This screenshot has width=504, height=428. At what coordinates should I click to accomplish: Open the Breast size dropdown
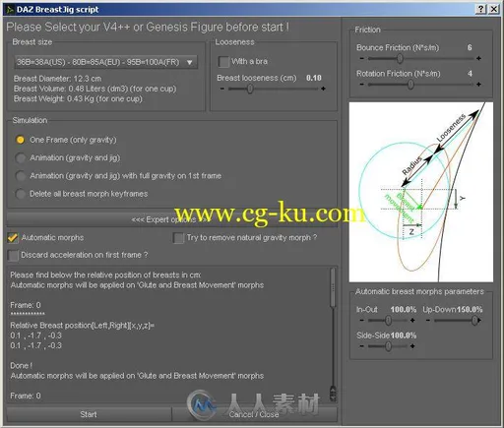[x=105, y=62]
